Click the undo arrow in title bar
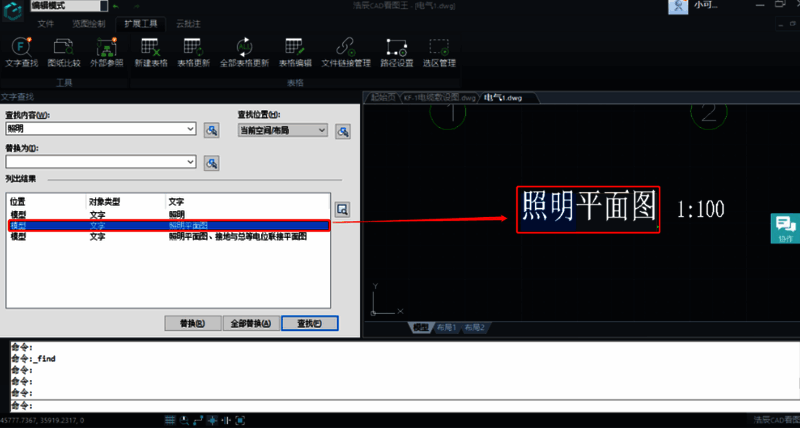The width and height of the screenshot is (800, 428). [116, 6]
